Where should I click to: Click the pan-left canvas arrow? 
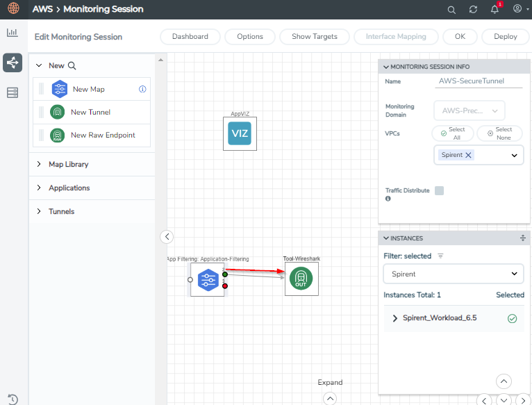click(x=484, y=400)
